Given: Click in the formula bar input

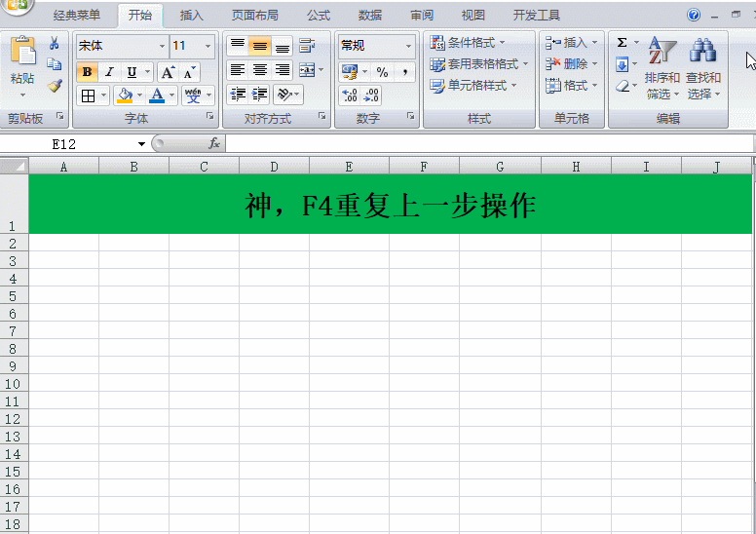Looking at the screenshot, I should (x=489, y=144).
